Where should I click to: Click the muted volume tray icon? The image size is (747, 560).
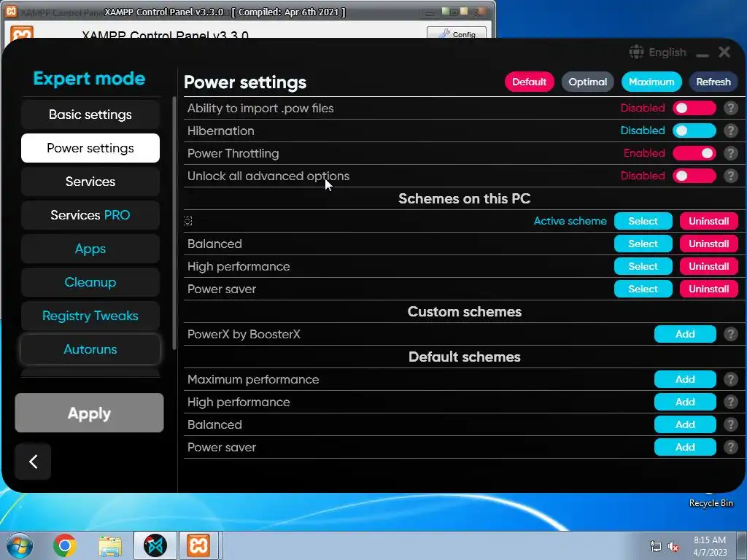coord(673,547)
